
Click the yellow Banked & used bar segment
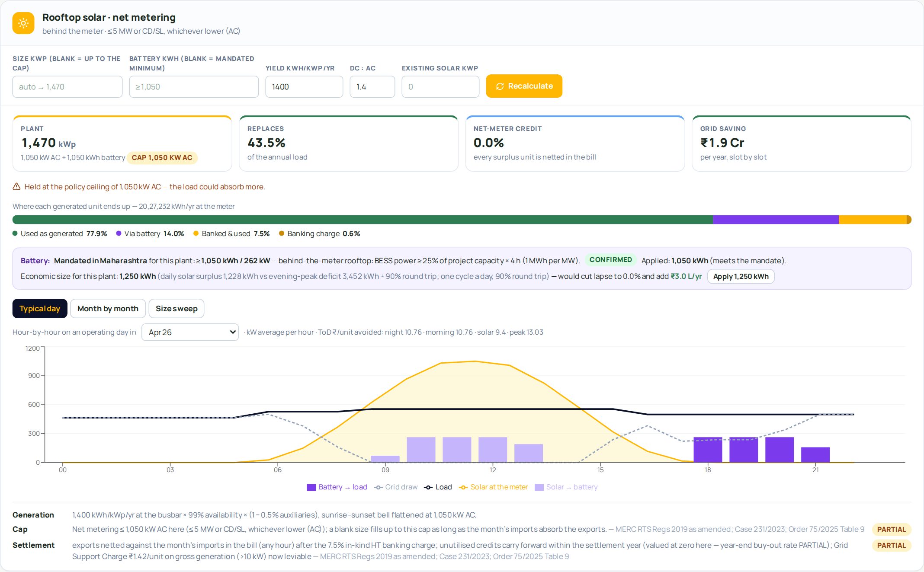click(x=873, y=220)
